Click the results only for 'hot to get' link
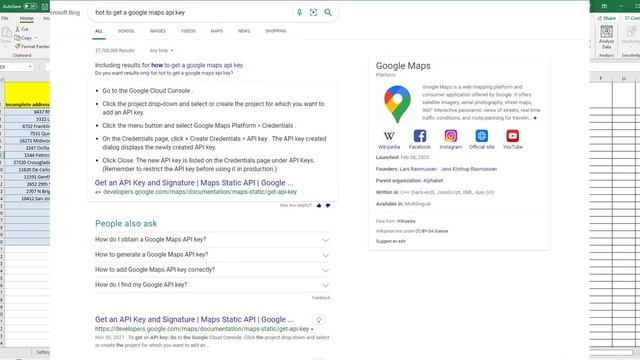The height and width of the screenshot is (360, 640). click(196, 73)
